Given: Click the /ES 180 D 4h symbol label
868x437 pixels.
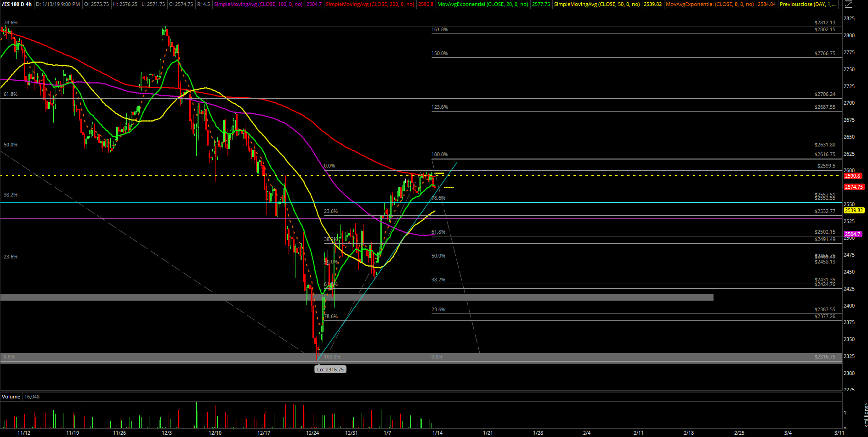Looking at the screenshot, I should [17, 4].
